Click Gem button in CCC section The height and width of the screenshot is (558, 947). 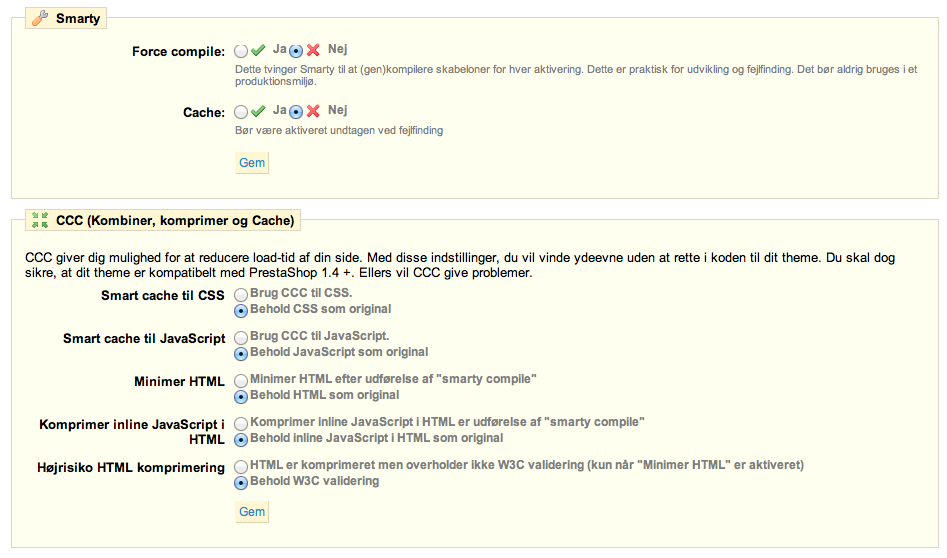coord(252,512)
